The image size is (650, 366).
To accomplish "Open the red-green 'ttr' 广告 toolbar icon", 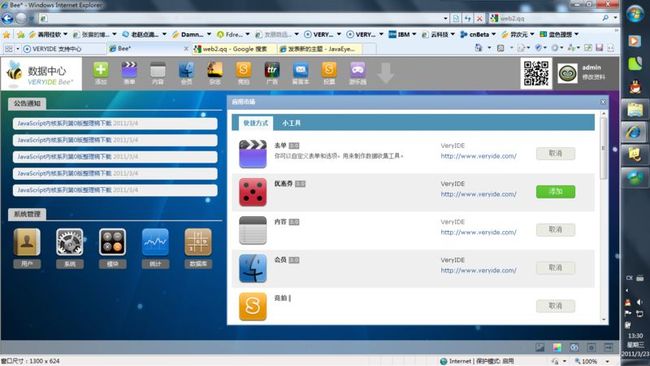I will 272,70.
